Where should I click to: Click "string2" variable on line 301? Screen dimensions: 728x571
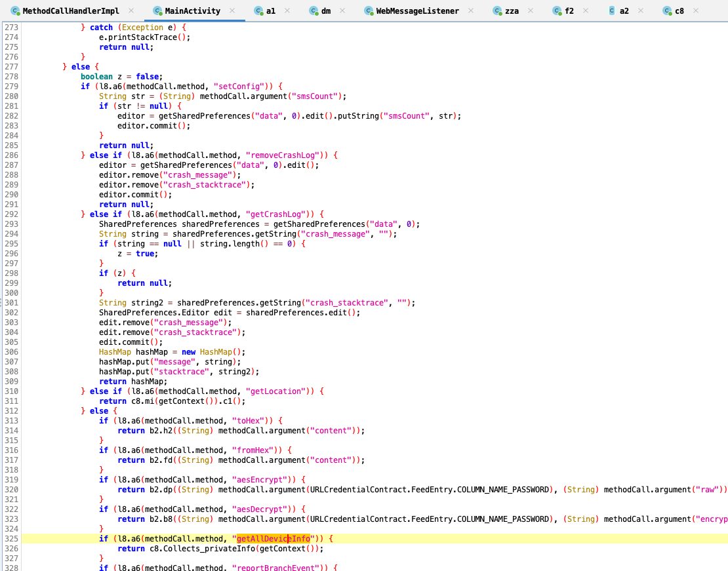(147, 303)
